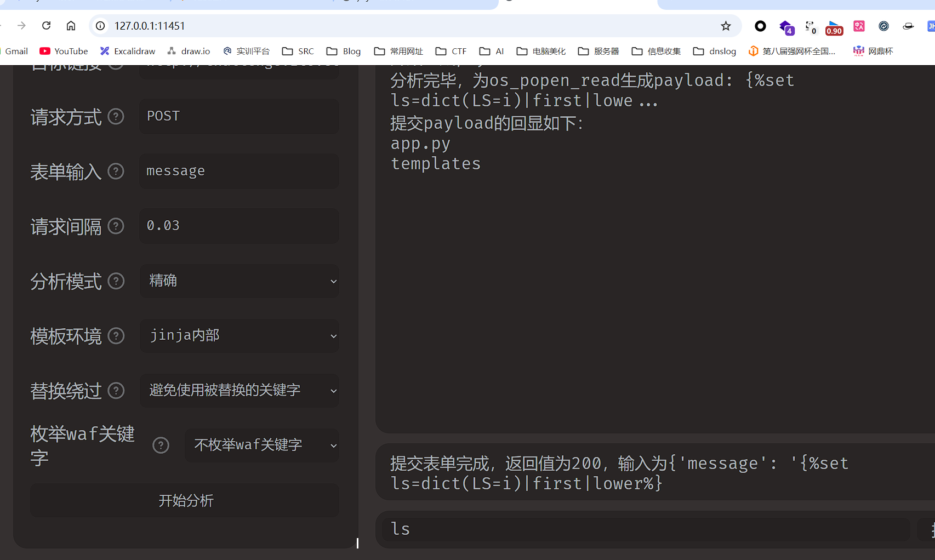The image size is (935, 560).
Task: Select the 提交表单完成 status message
Action: 619,473
